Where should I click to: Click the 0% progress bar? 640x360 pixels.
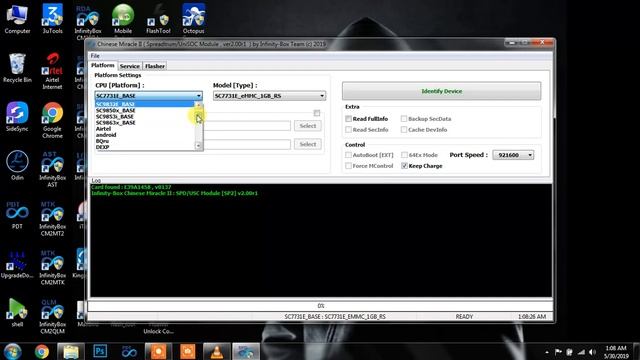[320, 306]
